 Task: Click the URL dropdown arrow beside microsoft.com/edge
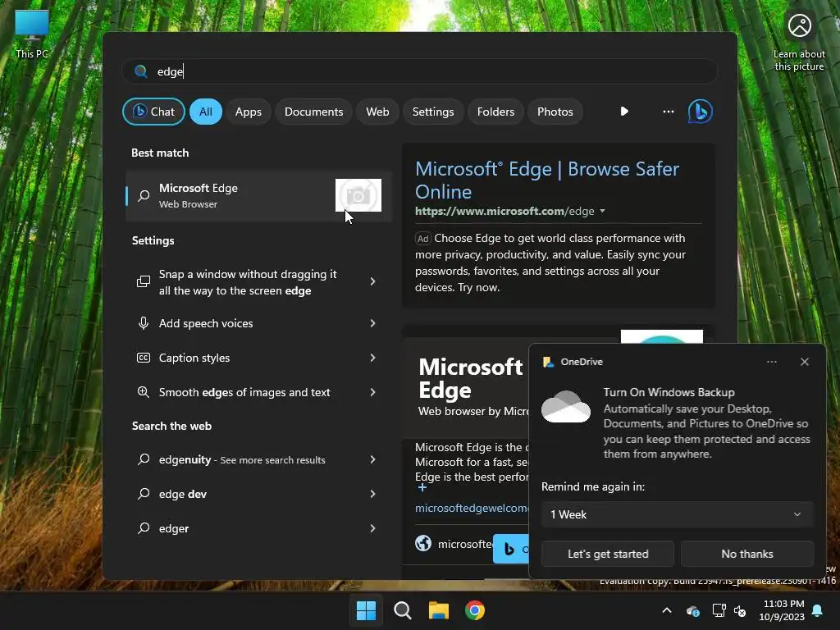pos(603,211)
